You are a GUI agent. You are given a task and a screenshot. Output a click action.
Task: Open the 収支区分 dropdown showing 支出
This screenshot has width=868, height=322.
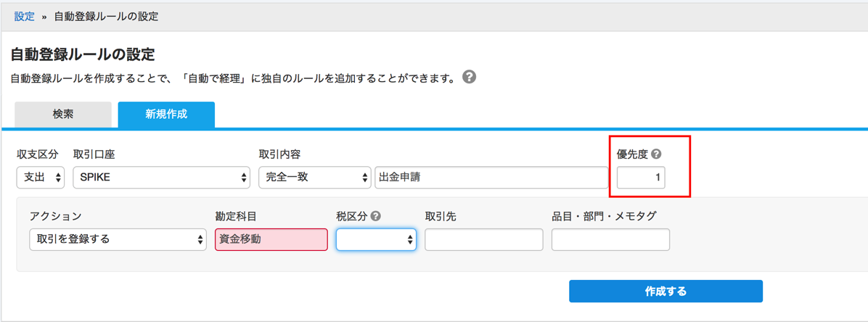[41, 178]
